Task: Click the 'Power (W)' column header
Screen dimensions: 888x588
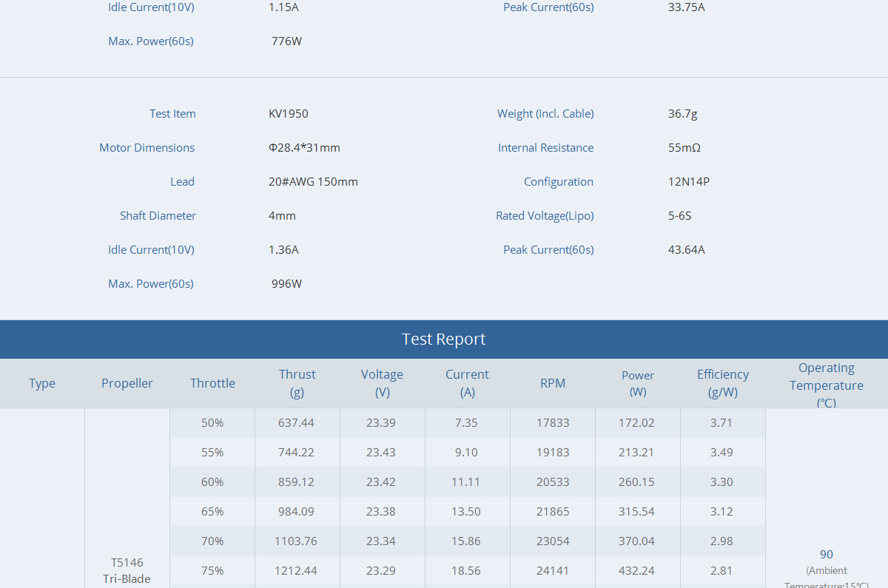Action: 638,383
